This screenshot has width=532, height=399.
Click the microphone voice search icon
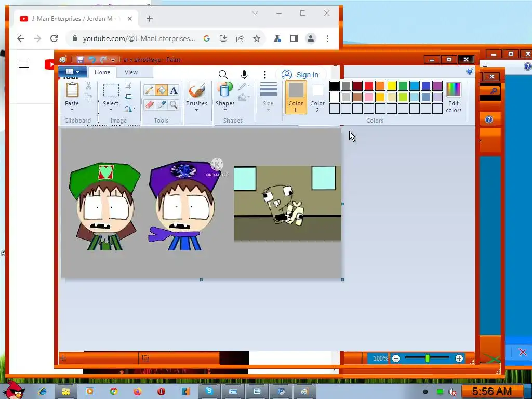tap(244, 74)
